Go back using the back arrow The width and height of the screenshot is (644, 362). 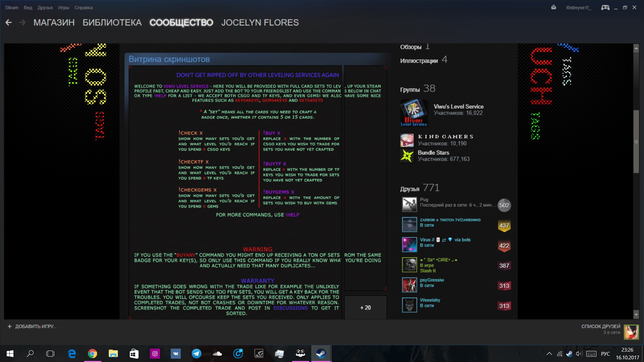pyautogui.click(x=9, y=22)
